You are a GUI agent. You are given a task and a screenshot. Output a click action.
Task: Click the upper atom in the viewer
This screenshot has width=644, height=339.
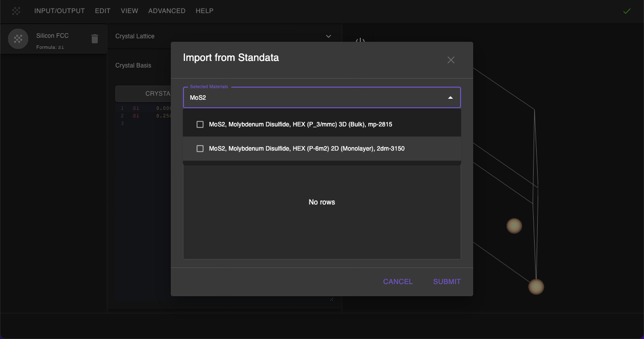click(514, 226)
